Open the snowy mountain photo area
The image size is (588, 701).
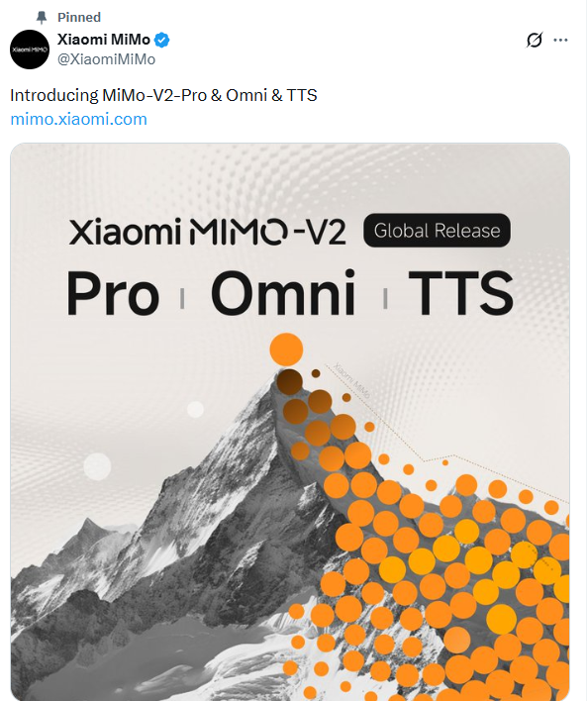coord(179,558)
